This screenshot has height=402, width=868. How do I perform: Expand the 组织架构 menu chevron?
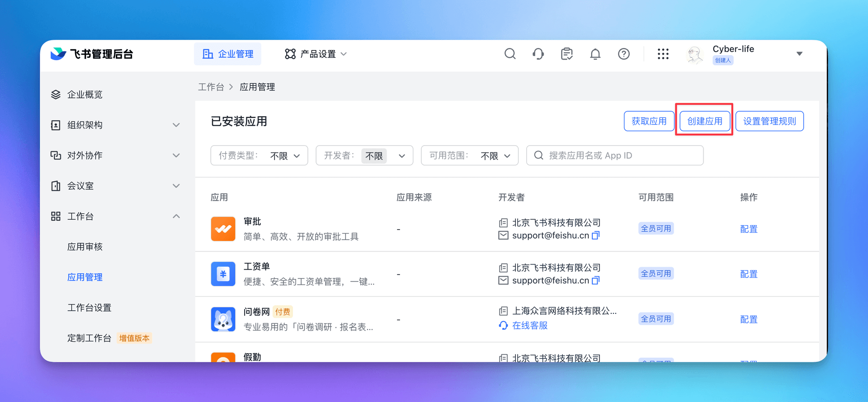pos(176,125)
